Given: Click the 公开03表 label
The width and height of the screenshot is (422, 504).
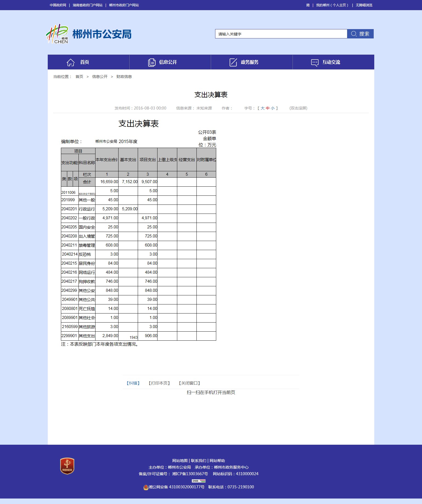Looking at the screenshot, I should tap(207, 132).
